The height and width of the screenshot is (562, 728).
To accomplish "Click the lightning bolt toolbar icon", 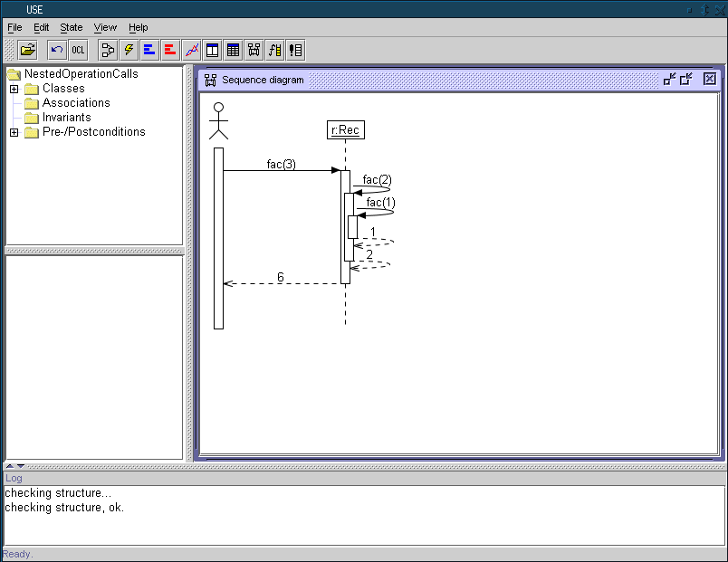I will [x=129, y=50].
